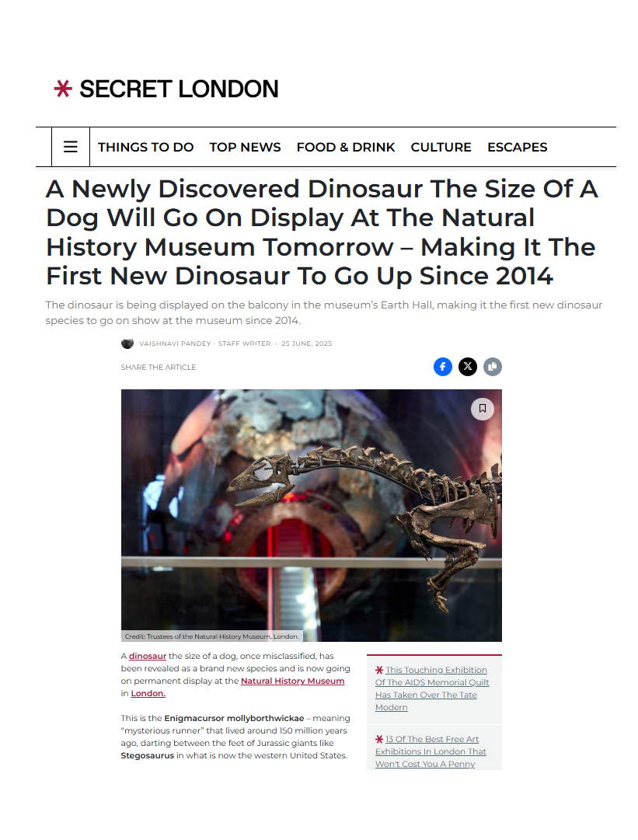Go to Food & Drink section

(346, 147)
